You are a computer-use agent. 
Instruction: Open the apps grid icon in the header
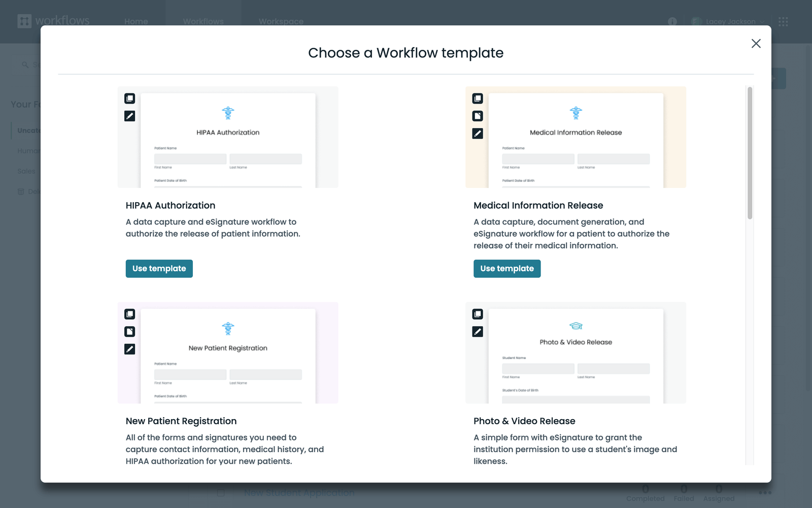[784, 21]
